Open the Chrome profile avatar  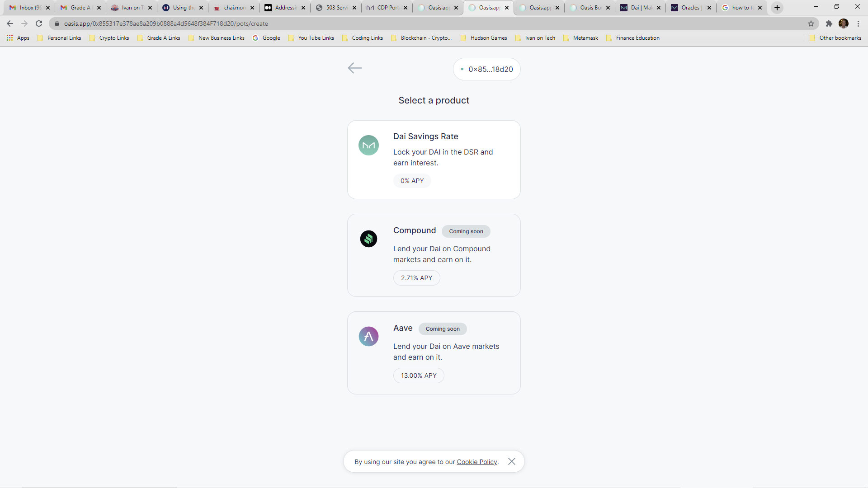(844, 23)
